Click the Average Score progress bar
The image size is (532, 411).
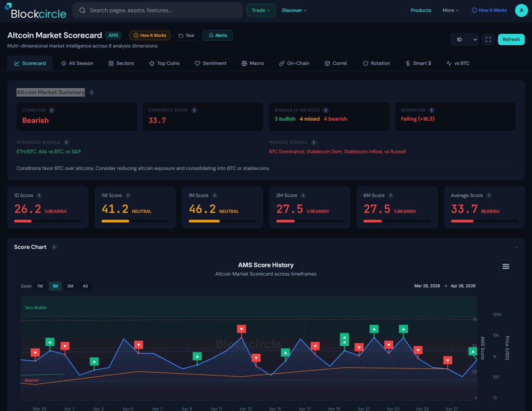click(484, 221)
